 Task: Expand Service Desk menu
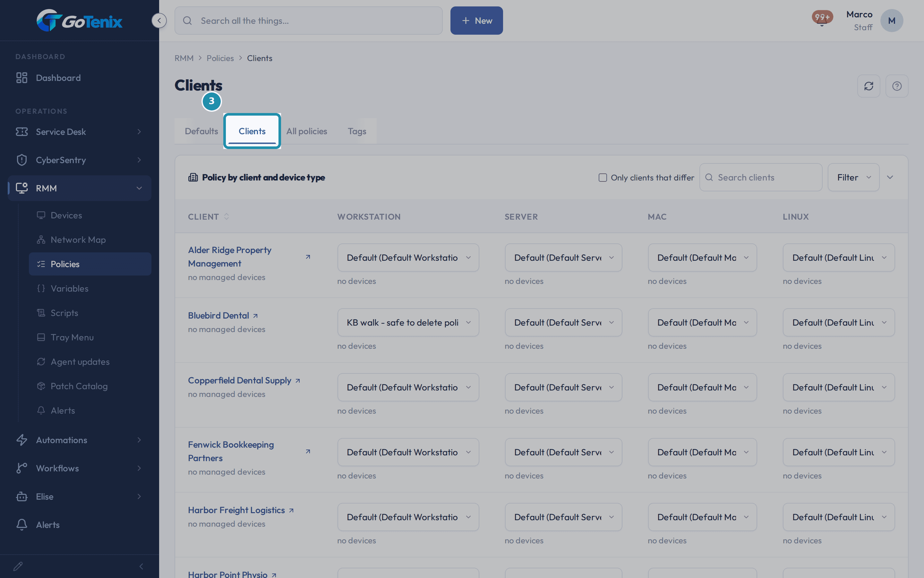click(x=80, y=132)
